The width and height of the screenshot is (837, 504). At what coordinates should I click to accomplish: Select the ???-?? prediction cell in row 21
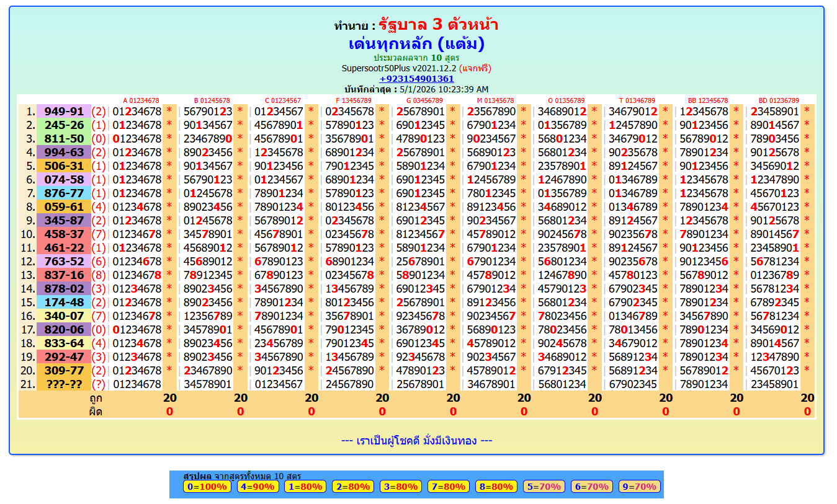pyautogui.click(x=64, y=384)
